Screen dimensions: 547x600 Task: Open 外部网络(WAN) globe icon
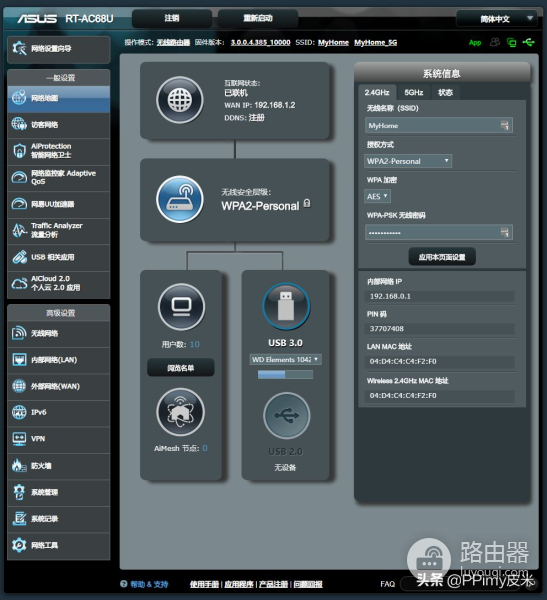19,386
